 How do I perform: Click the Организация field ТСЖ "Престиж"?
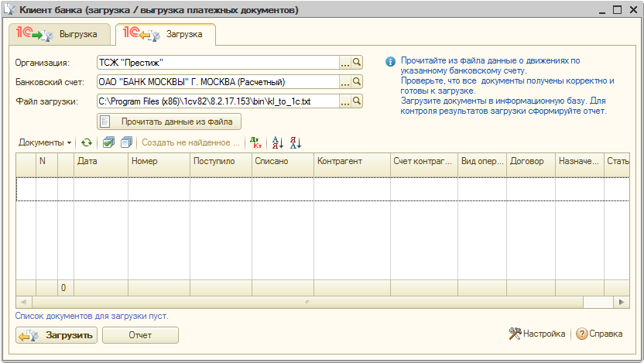pos(218,63)
